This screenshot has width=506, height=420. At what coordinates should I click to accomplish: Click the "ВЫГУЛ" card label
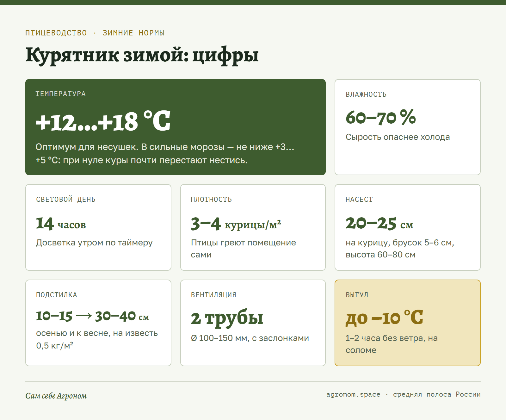pyautogui.click(x=357, y=295)
